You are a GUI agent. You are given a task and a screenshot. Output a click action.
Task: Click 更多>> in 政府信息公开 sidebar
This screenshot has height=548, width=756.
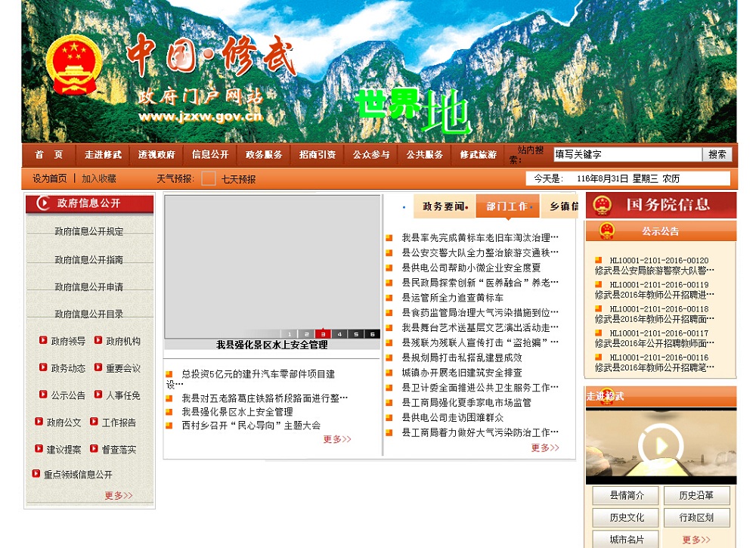[118, 495]
